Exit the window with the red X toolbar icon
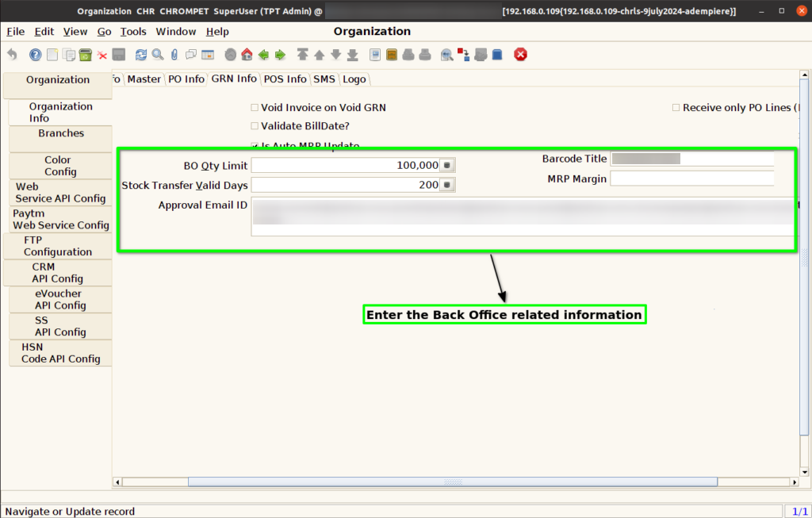812x518 pixels. (x=520, y=55)
